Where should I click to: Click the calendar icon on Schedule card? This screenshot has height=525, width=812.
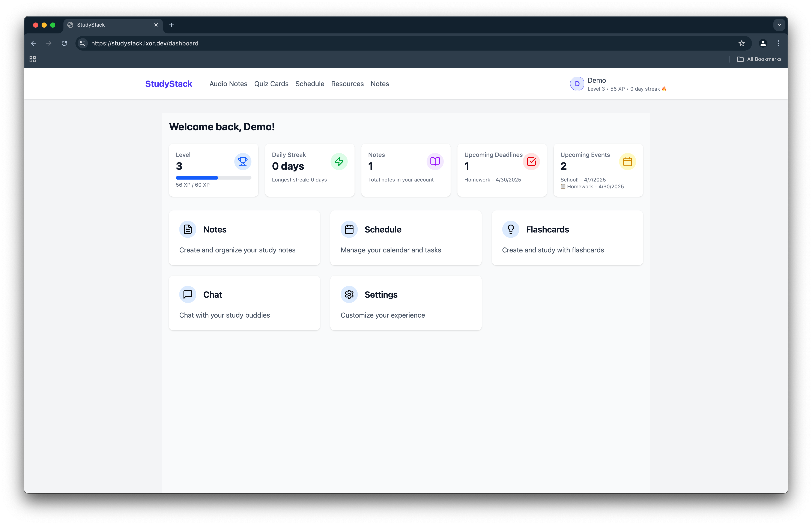click(x=349, y=229)
